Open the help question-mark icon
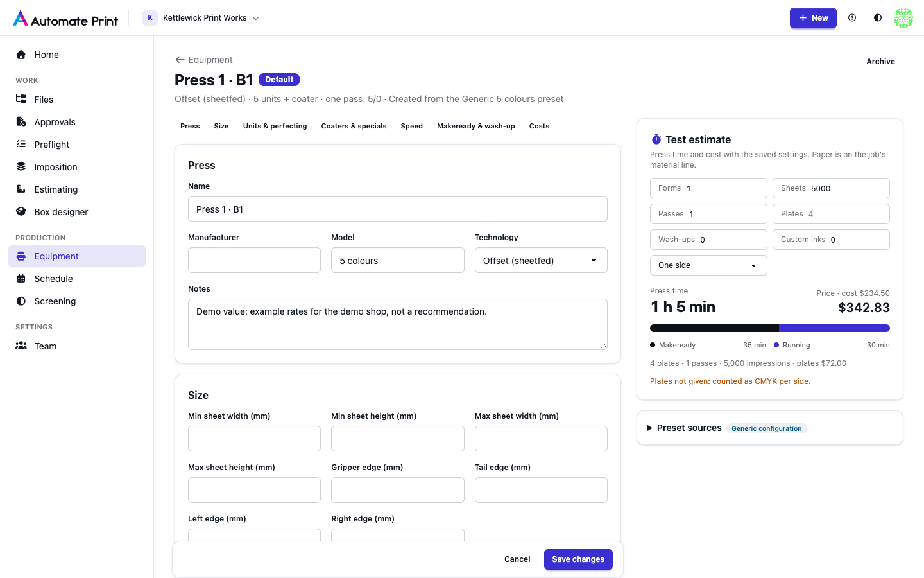Image resolution: width=924 pixels, height=578 pixels. (852, 18)
